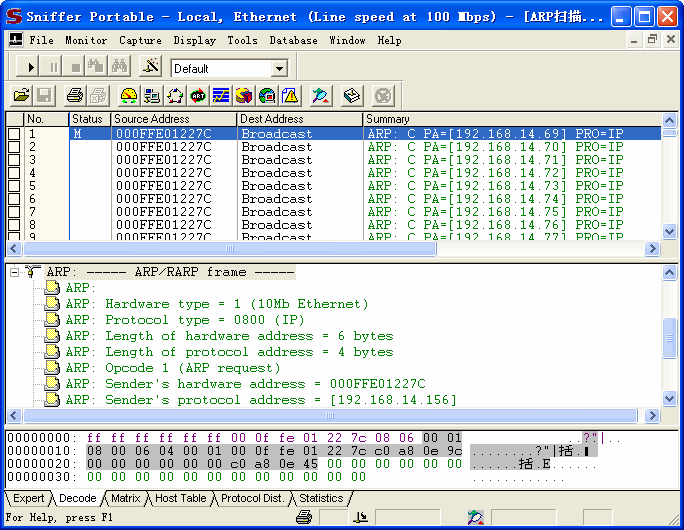Click the Status column header

(90, 119)
